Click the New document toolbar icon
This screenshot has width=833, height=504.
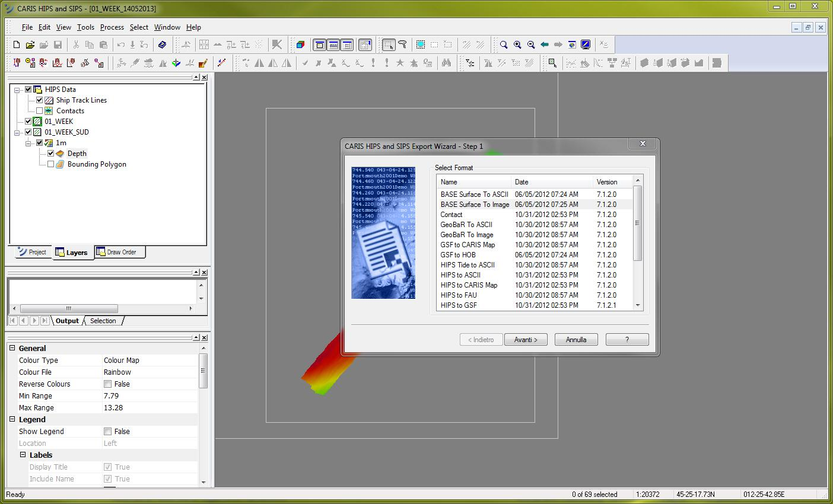(17, 44)
